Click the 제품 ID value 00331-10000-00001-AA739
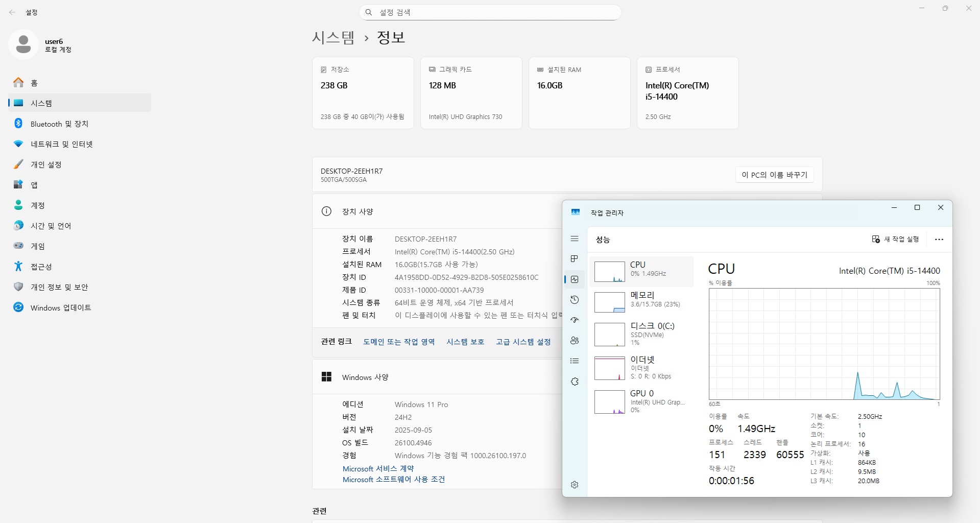 tap(439, 290)
